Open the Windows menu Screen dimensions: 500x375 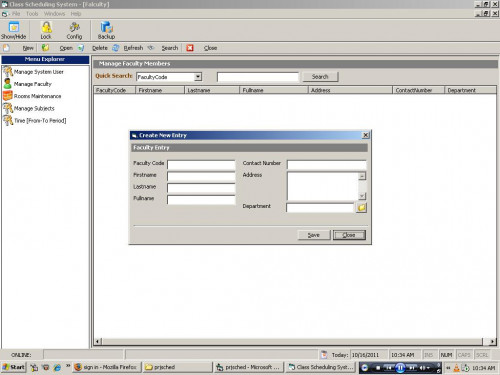(x=54, y=14)
